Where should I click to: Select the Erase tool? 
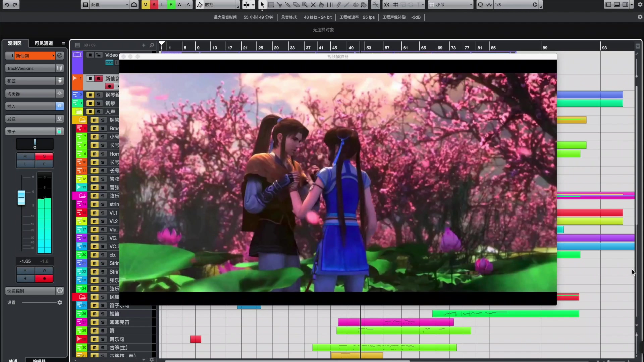click(296, 5)
